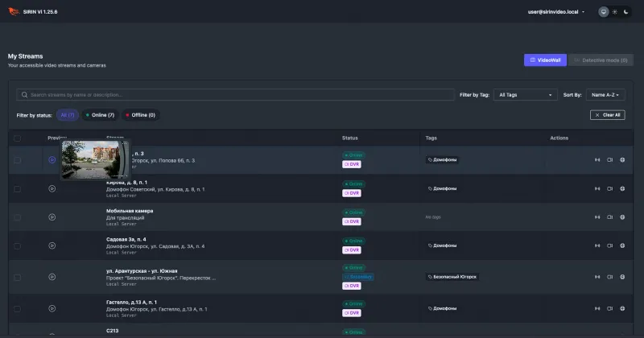Open the All Tags filter dropdown
The image size is (644, 338).
(x=526, y=95)
